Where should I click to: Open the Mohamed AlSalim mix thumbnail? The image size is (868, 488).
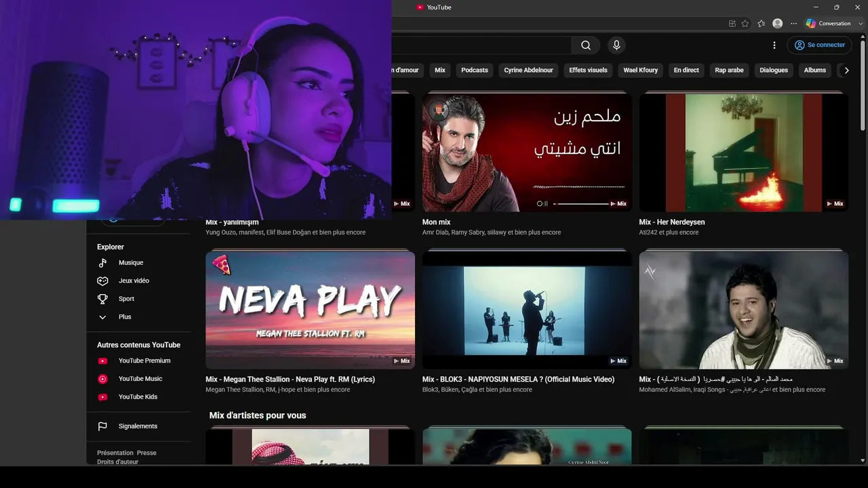point(744,310)
